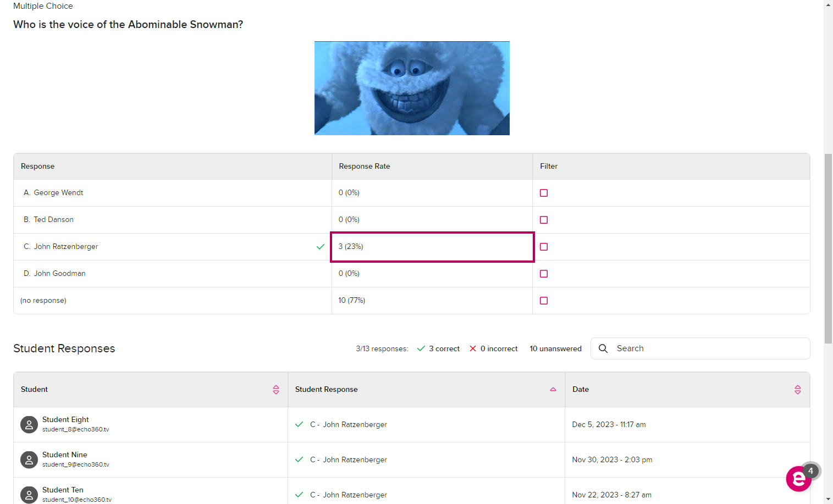Image resolution: width=833 pixels, height=504 pixels.
Task: Enable filter for George Wendt response
Action: click(544, 193)
